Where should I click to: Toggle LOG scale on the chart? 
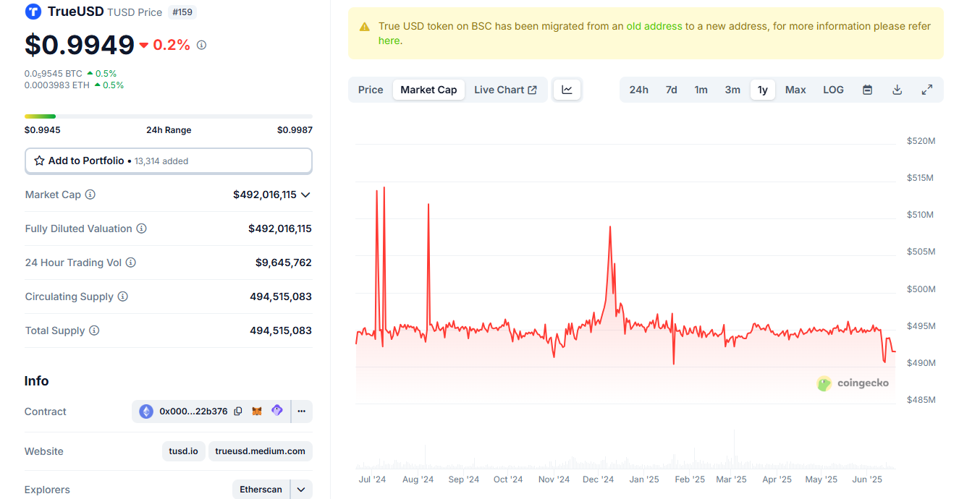(x=833, y=89)
